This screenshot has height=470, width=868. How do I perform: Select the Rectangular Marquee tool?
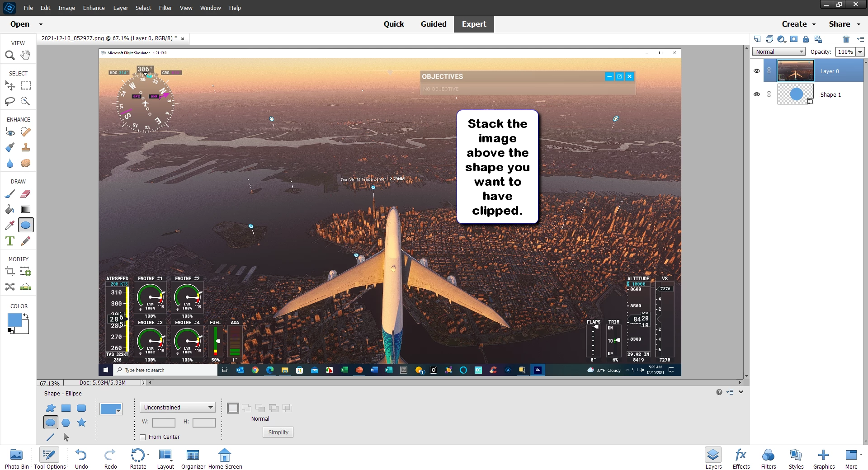pos(26,85)
